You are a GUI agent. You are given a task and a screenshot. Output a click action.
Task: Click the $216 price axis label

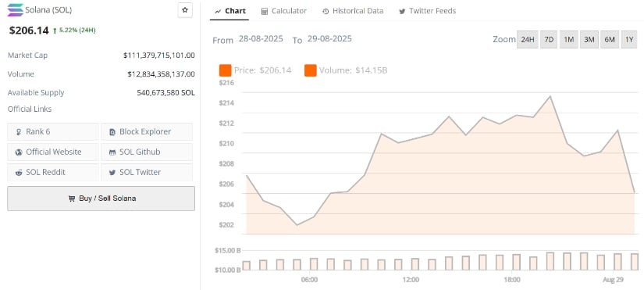pos(226,83)
